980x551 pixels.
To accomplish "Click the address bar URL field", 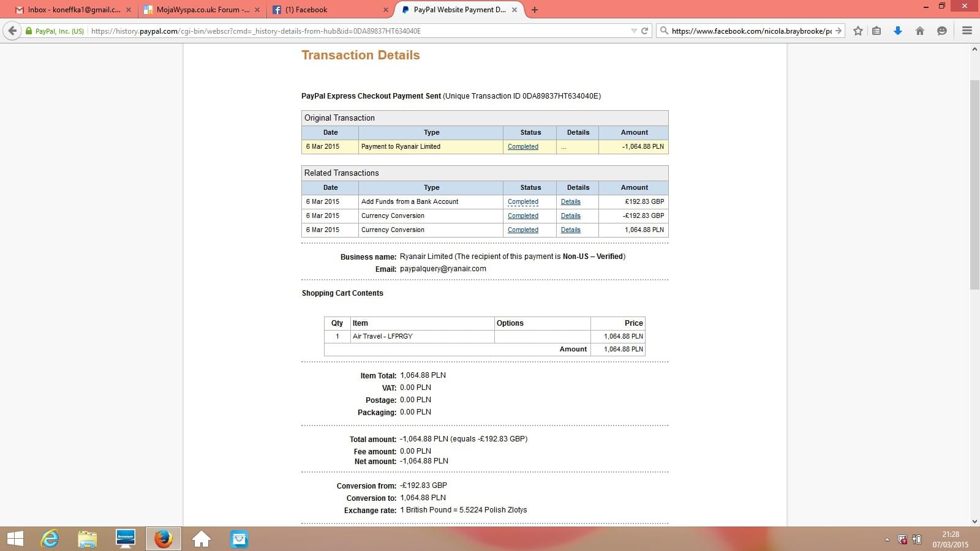I will pyautogui.click(x=358, y=31).
